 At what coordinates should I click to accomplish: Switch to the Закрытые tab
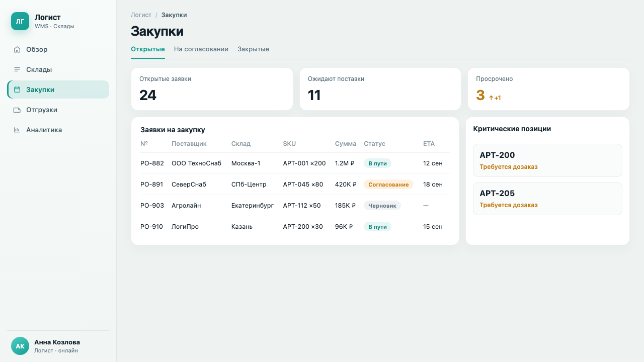point(253,49)
